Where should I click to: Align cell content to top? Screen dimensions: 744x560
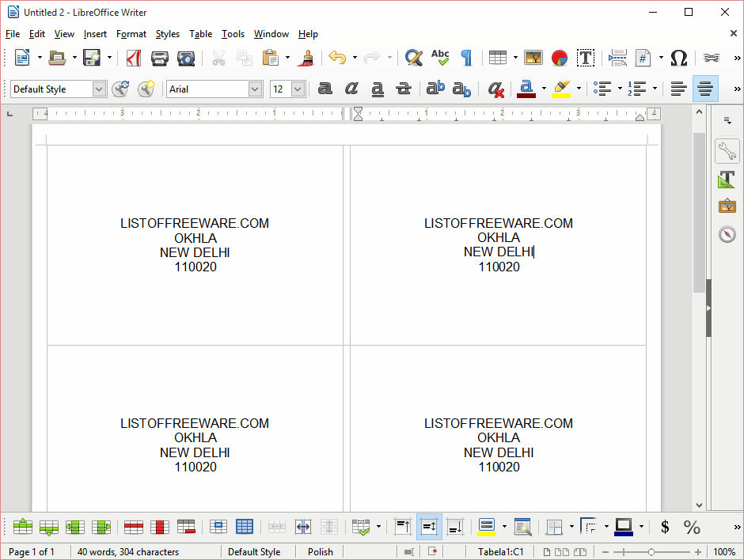[403, 527]
